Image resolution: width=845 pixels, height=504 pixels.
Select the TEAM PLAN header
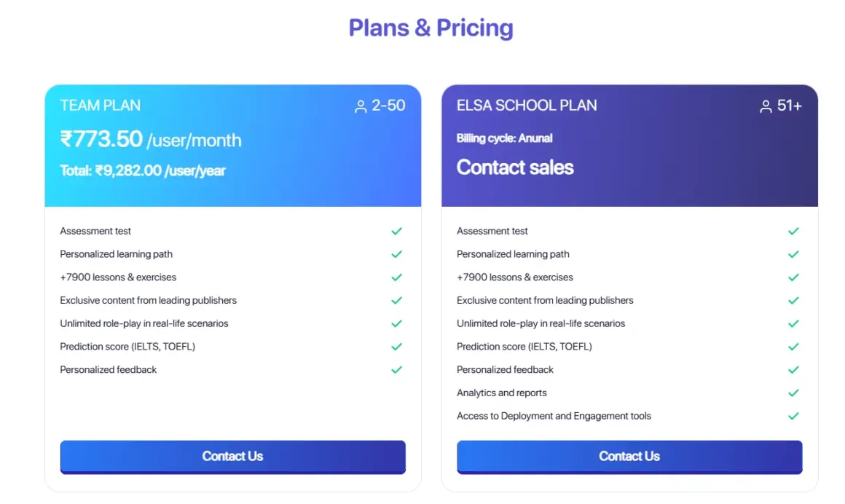[x=100, y=106]
